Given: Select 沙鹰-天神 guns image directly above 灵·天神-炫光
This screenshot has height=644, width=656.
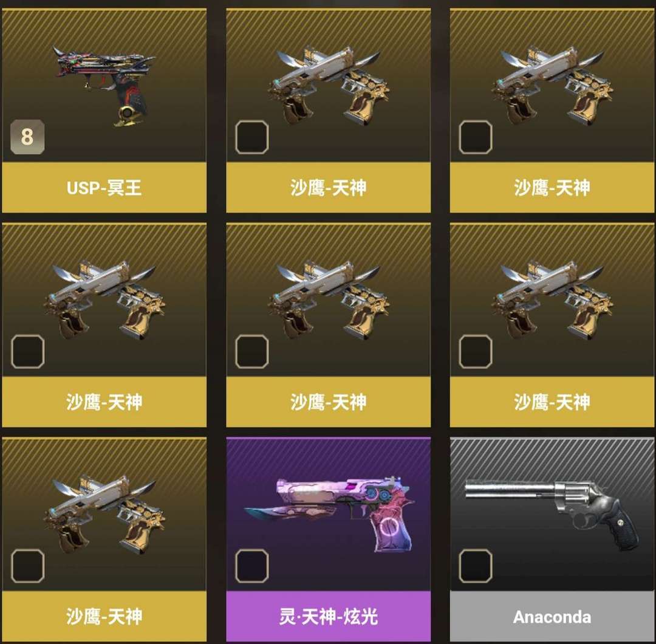Looking at the screenshot, I should (329, 300).
